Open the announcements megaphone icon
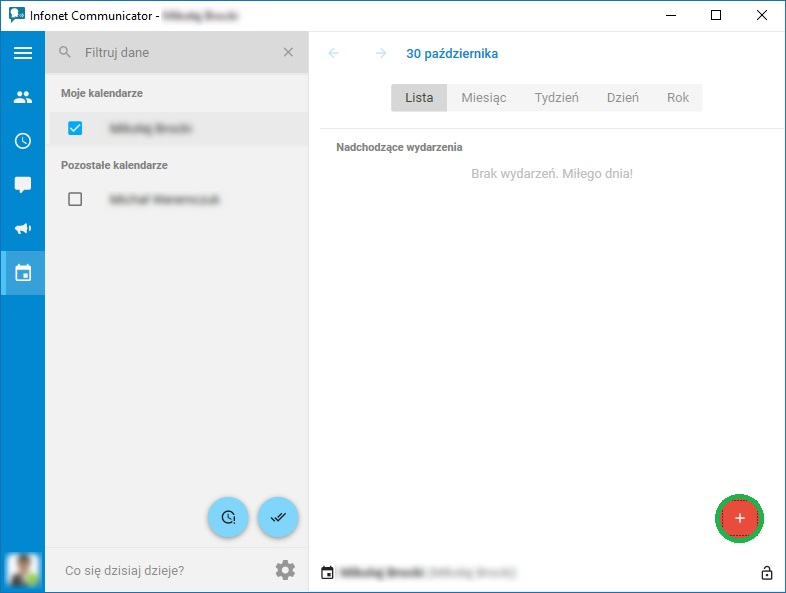Viewport: 786px width, 593px height. pyautogui.click(x=23, y=229)
